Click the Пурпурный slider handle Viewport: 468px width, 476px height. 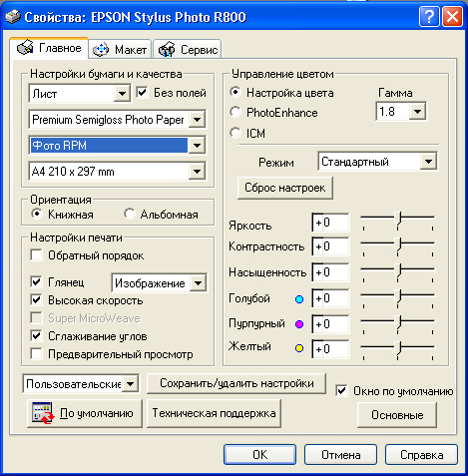398,323
